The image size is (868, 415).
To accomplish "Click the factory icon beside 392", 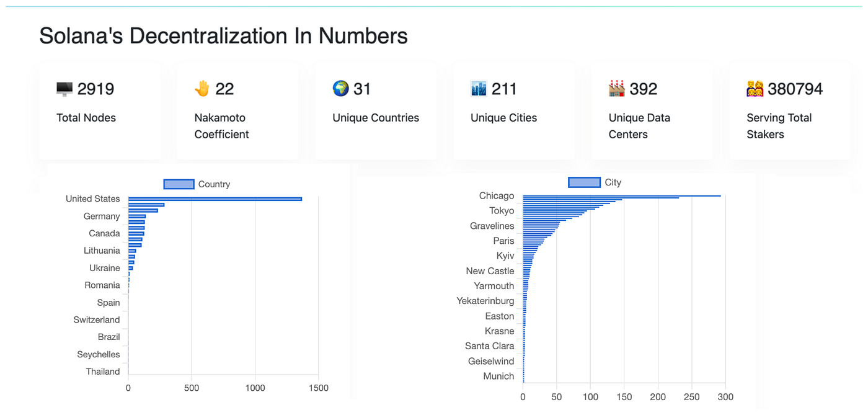I will point(616,89).
